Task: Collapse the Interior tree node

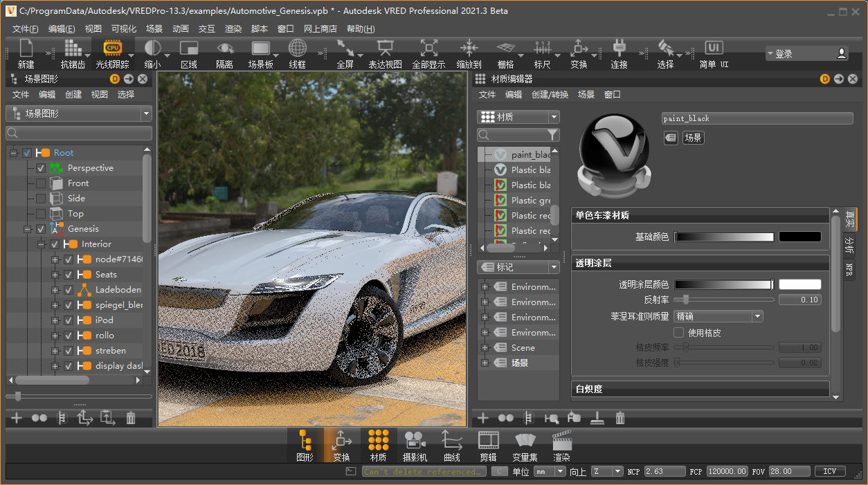Action: 41,244
